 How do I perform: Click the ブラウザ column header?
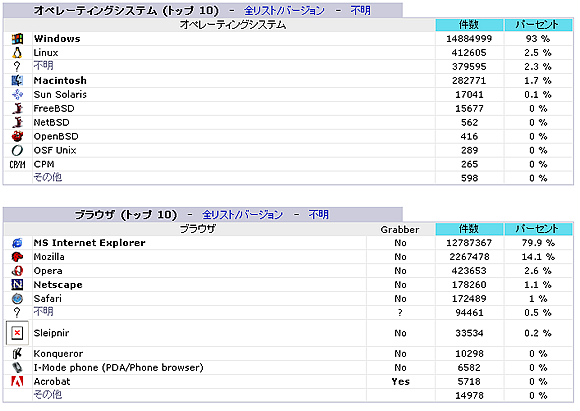198,229
